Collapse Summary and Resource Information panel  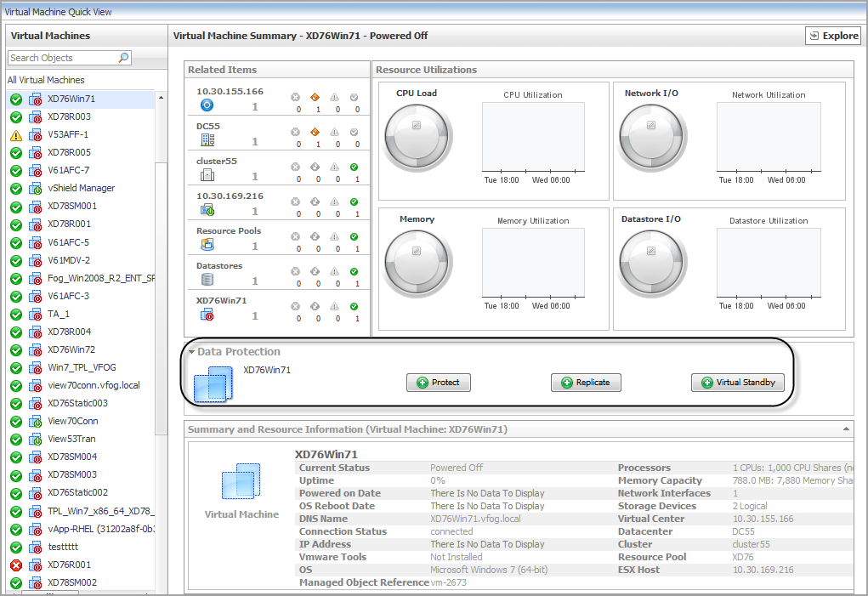(845, 429)
